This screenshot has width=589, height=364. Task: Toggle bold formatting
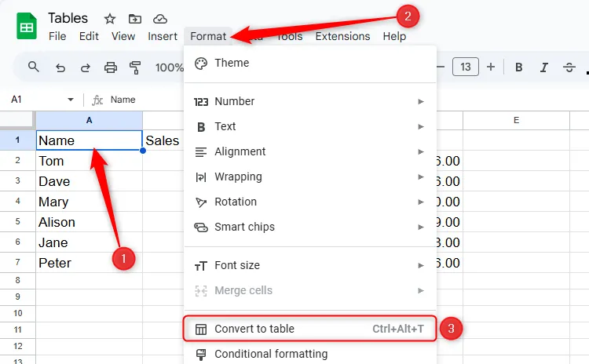click(518, 67)
